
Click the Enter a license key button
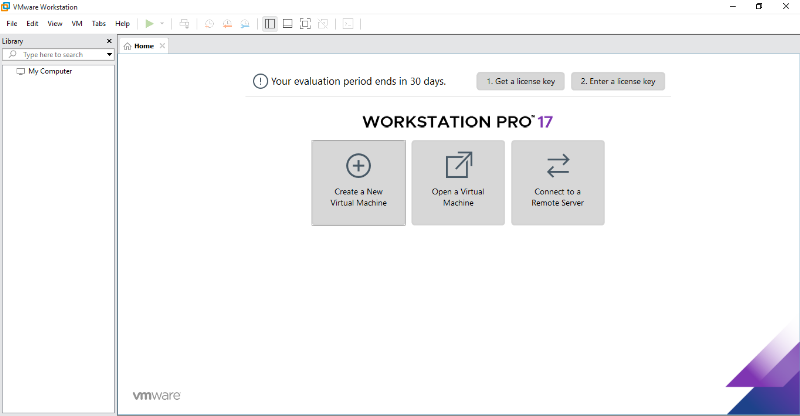pyautogui.click(x=618, y=81)
